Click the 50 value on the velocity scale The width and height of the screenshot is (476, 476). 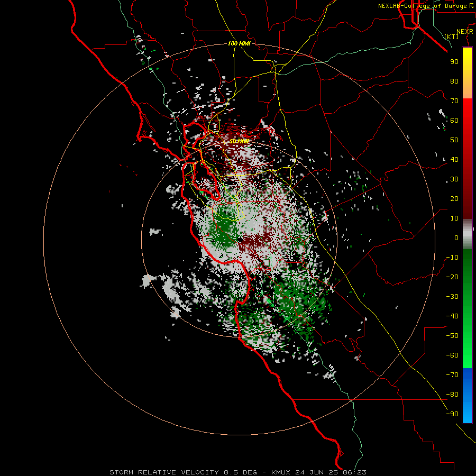[x=454, y=140]
